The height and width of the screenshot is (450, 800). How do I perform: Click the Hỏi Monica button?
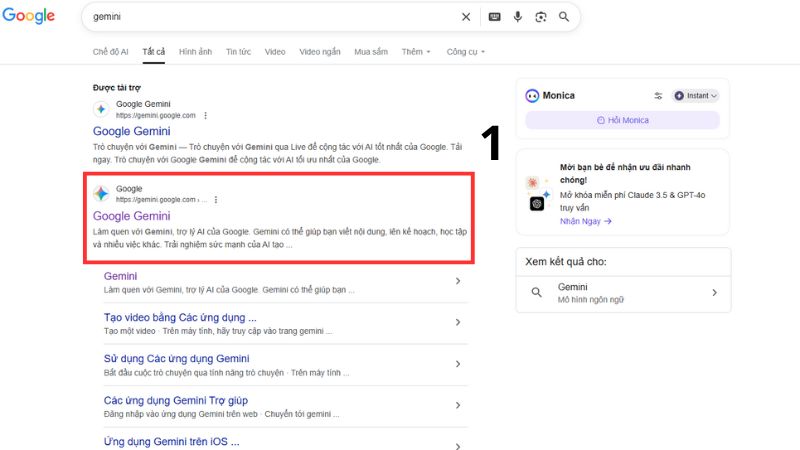[x=622, y=120]
